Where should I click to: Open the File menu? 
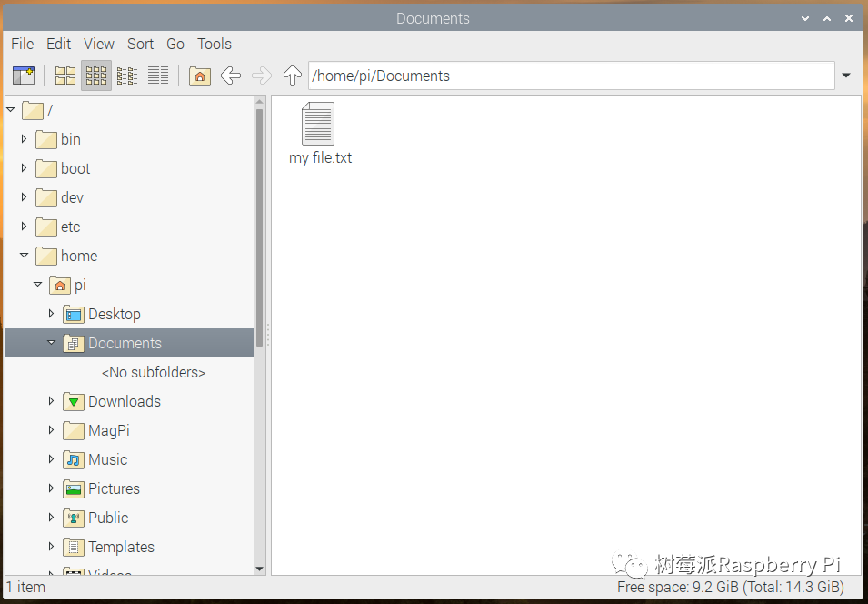pyautogui.click(x=22, y=44)
